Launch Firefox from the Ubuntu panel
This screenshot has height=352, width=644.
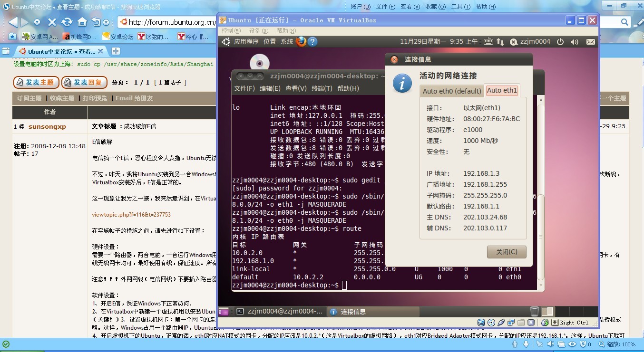pyautogui.click(x=301, y=42)
